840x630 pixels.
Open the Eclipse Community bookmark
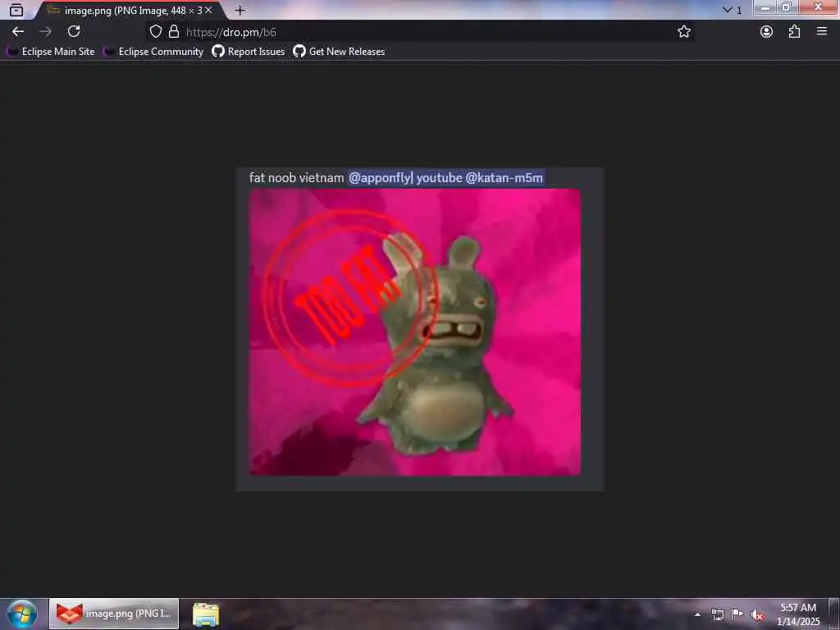coord(153,52)
